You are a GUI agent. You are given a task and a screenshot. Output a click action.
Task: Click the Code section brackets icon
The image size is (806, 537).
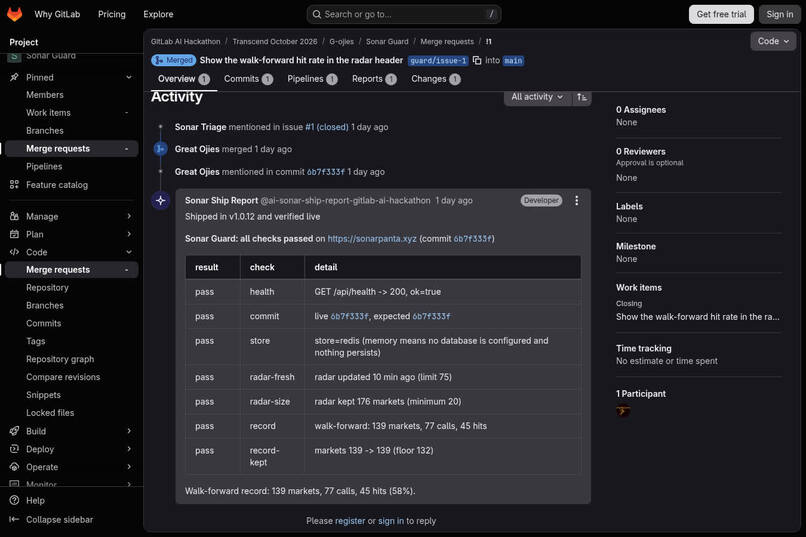tap(14, 252)
